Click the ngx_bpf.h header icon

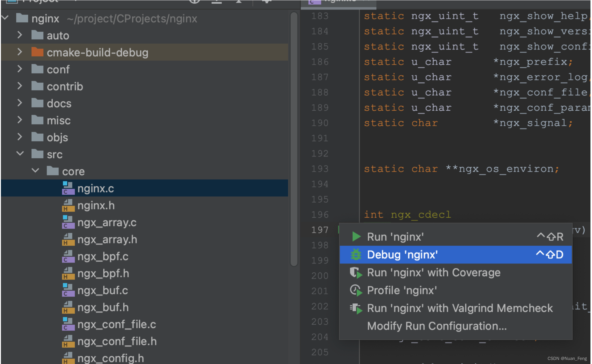click(68, 273)
